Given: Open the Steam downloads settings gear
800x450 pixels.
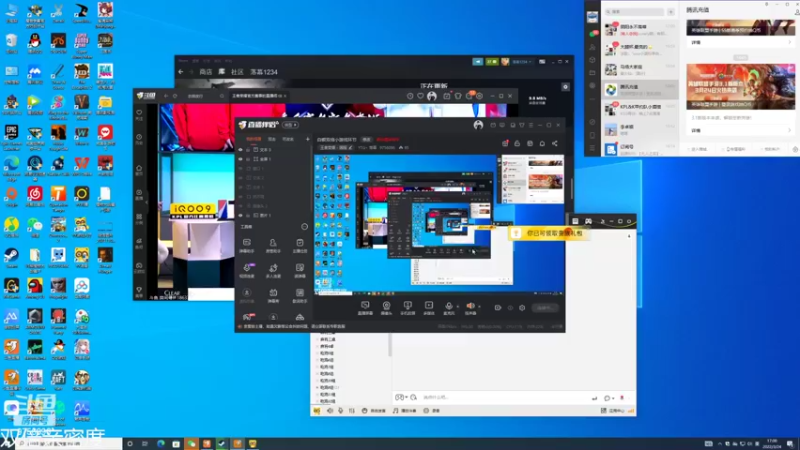Looking at the screenshot, I should tap(565, 87).
